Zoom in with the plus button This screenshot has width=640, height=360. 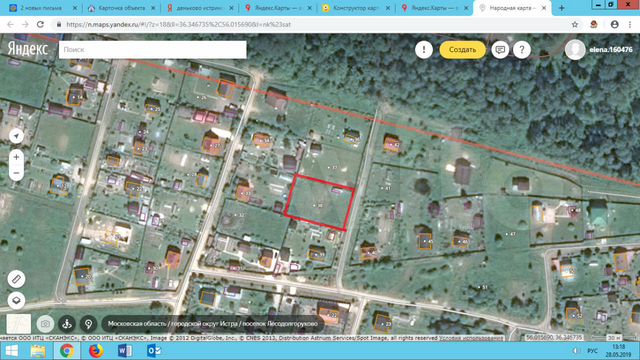(x=16, y=157)
